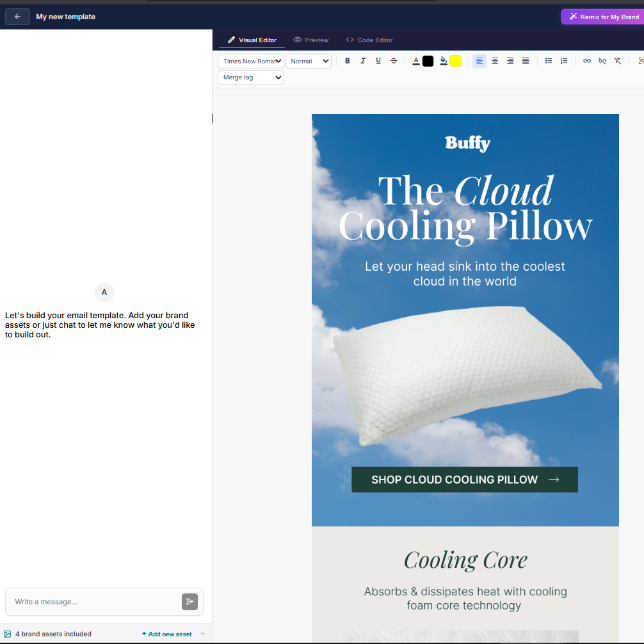Send the chat message
The height and width of the screenshot is (644, 644).
pos(189,602)
